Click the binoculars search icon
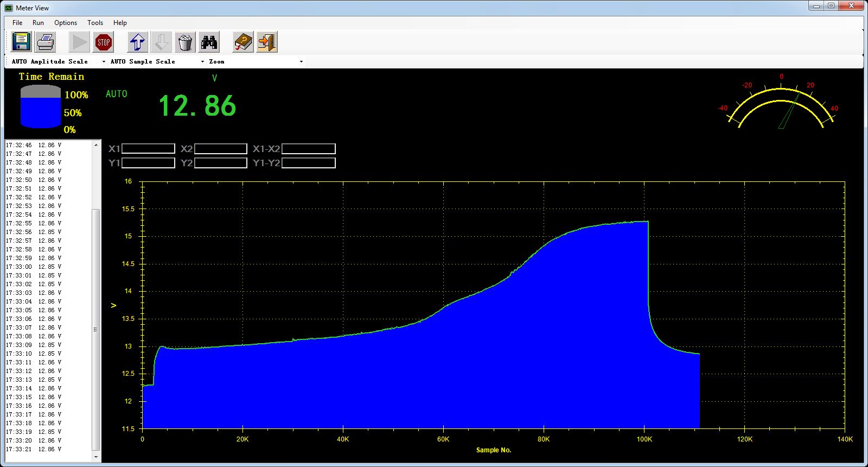 click(209, 42)
